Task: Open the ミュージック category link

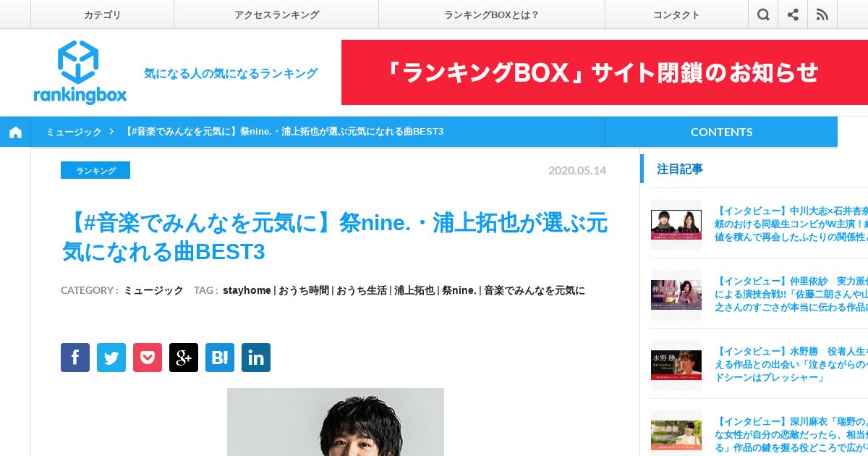Action: 153,290
